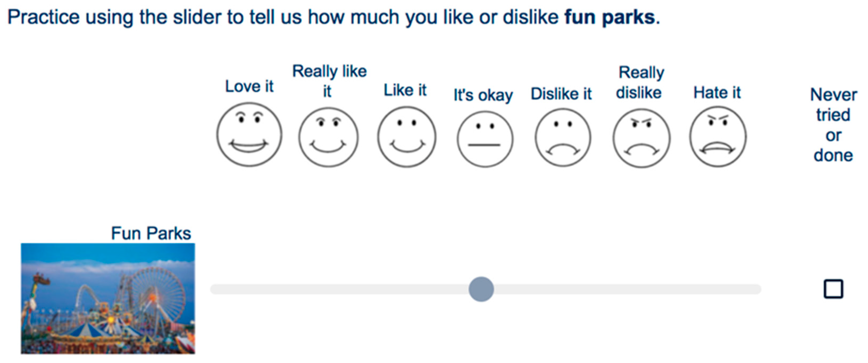Select the 'Really like it' smiley face
This screenshot has height=363, width=868.
[328, 137]
